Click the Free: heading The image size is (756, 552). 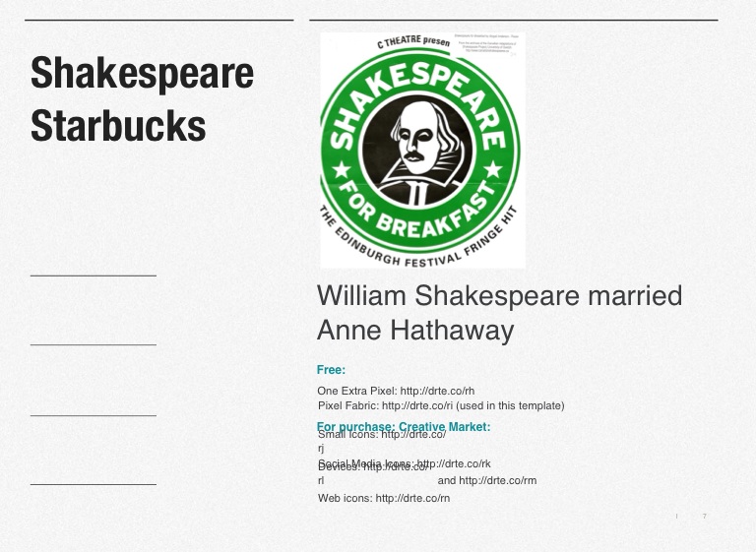point(331,370)
